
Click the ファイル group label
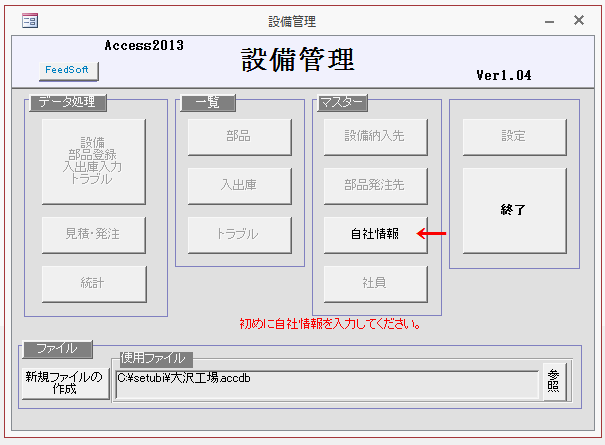click(58, 349)
